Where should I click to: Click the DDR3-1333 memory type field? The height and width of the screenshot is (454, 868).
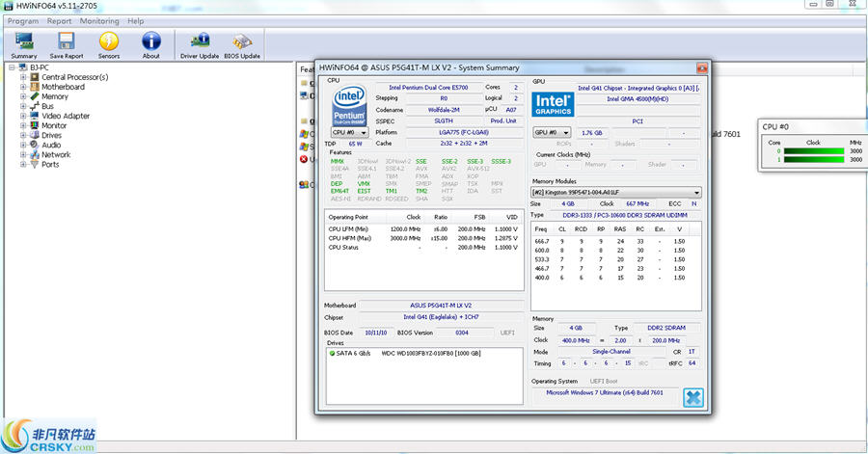click(x=625, y=215)
